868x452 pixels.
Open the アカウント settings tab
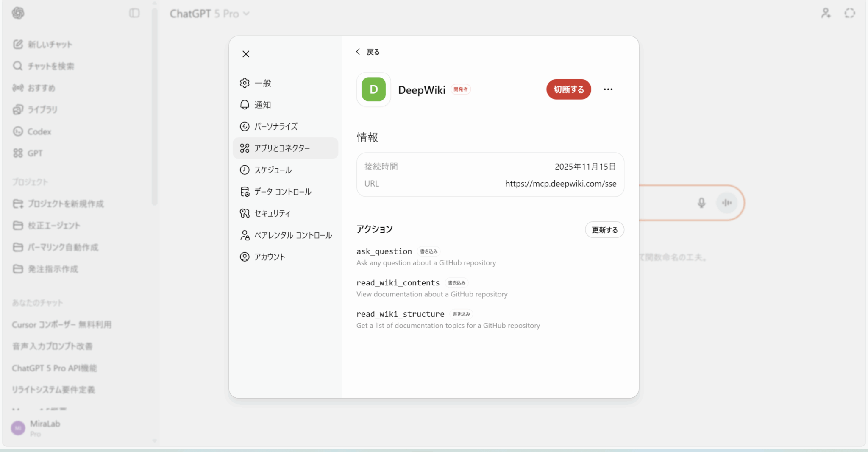270,257
